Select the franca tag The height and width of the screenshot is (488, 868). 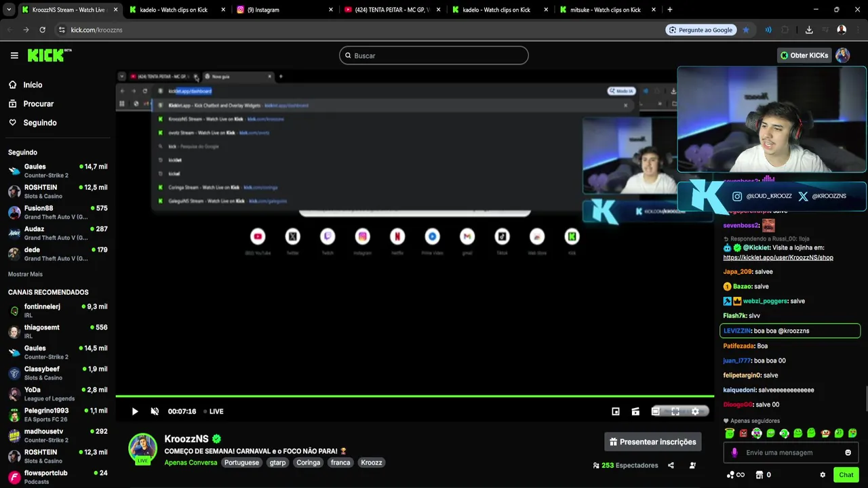pos(340,462)
